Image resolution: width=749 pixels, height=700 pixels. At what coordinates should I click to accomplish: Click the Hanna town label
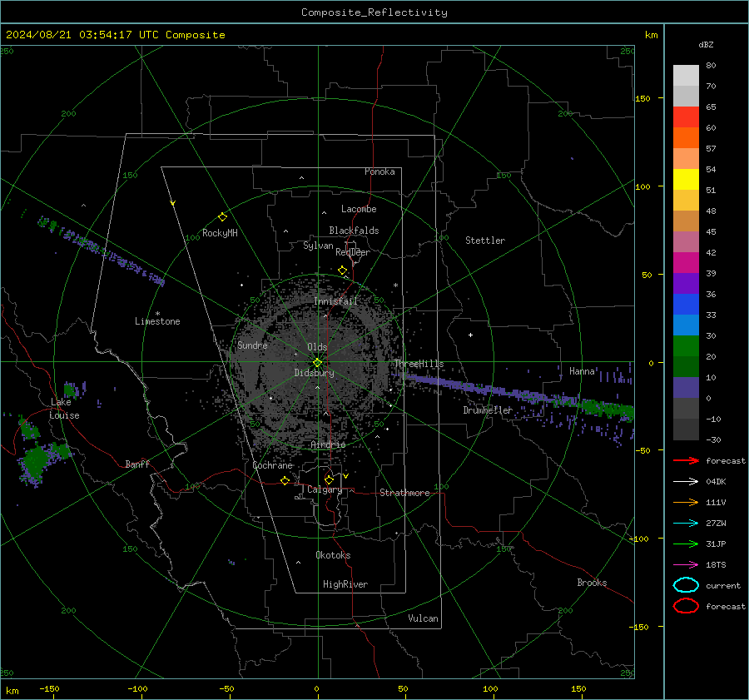click(x=582, y=371)
